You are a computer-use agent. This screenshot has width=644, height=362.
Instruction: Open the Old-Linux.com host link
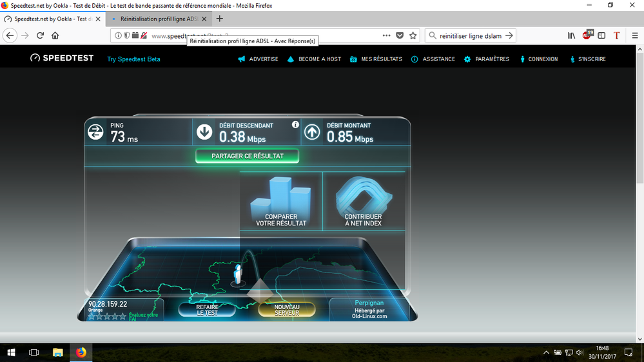click(x=369, y=316)
